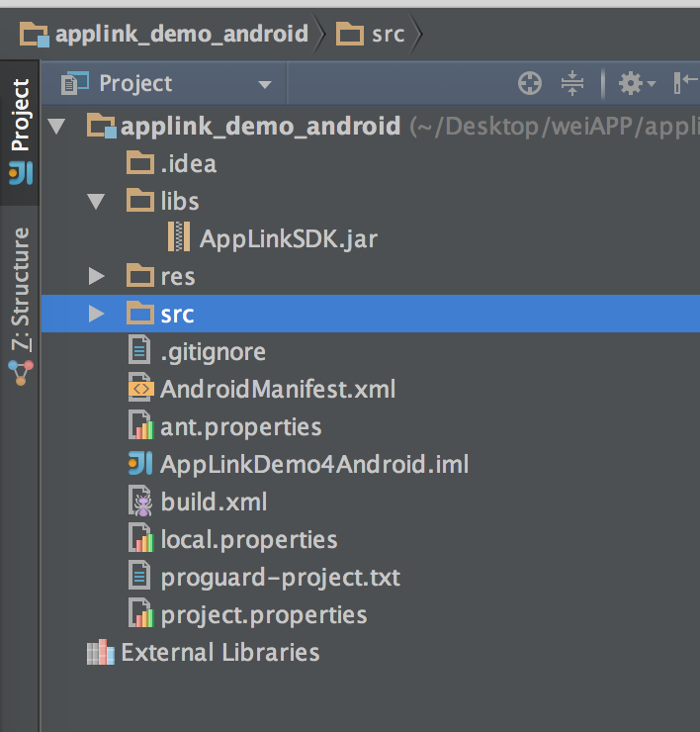The height and width of the screenshot is (732, 700).
Task: Select proguard-project.txt in the tree
Action: pyautogui.click(x=280, y=578)
